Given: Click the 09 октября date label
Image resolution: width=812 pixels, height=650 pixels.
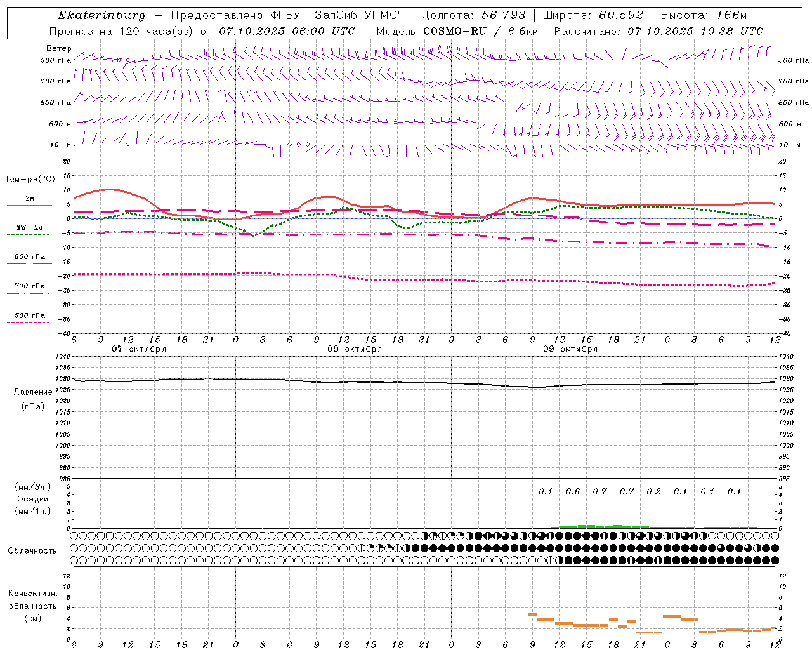Looking at the screenshot, I should tap(570, 349).
